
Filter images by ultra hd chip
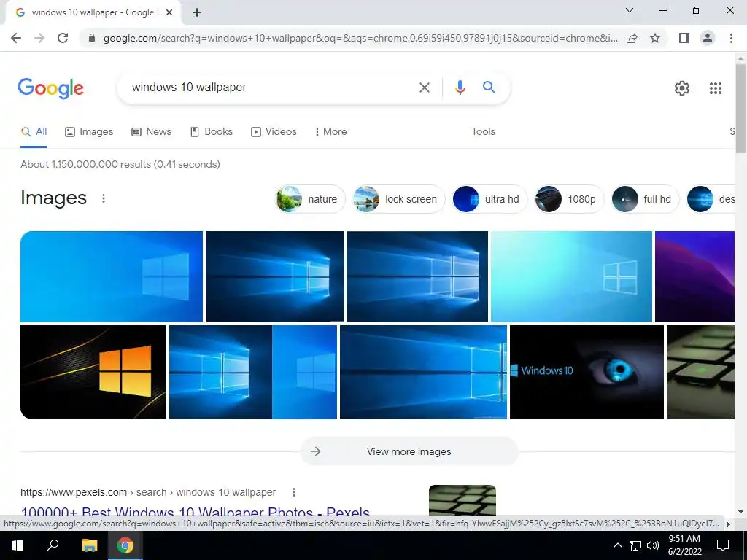coord(489,199)
